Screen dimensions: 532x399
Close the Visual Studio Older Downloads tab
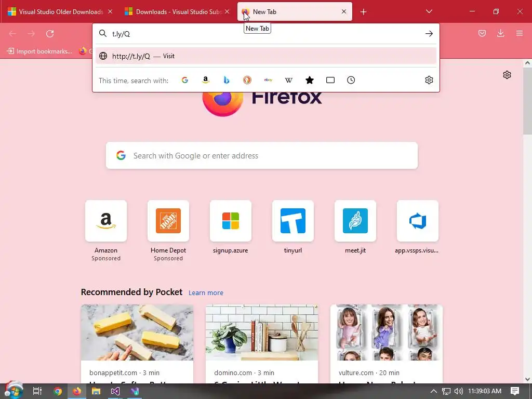coord(110,11)
